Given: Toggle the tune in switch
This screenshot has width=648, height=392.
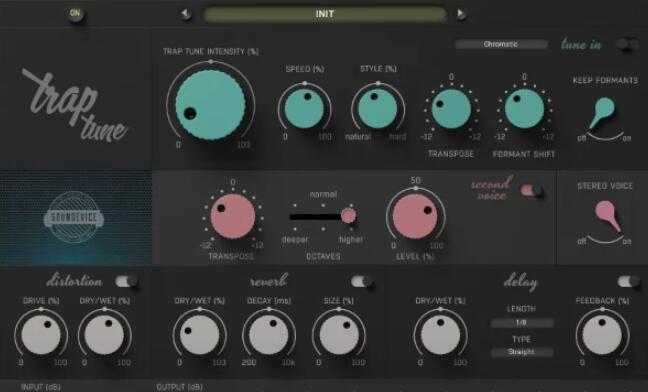Looking at the screenshot, I should coord(628,44).
